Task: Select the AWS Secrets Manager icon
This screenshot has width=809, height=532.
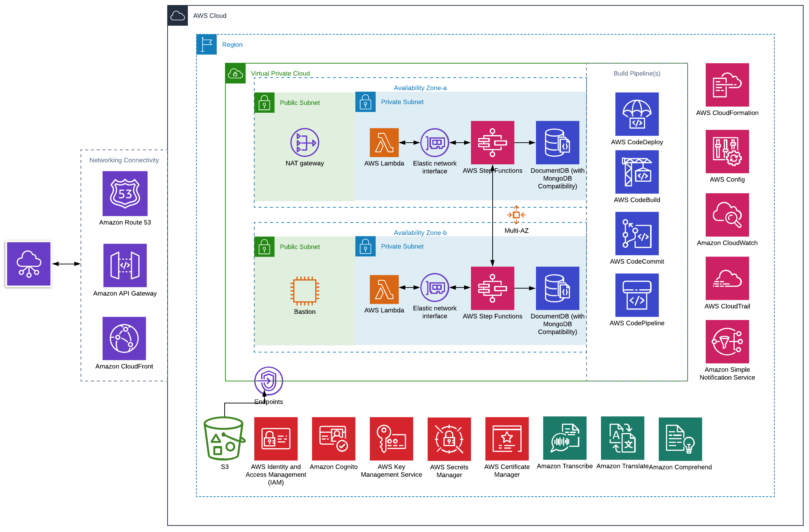Action: (449, 439)
